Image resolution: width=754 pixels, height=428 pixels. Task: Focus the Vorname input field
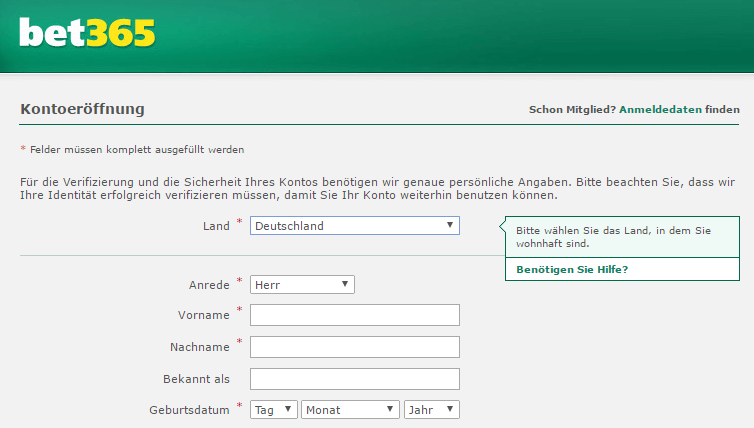click(355, 315)
